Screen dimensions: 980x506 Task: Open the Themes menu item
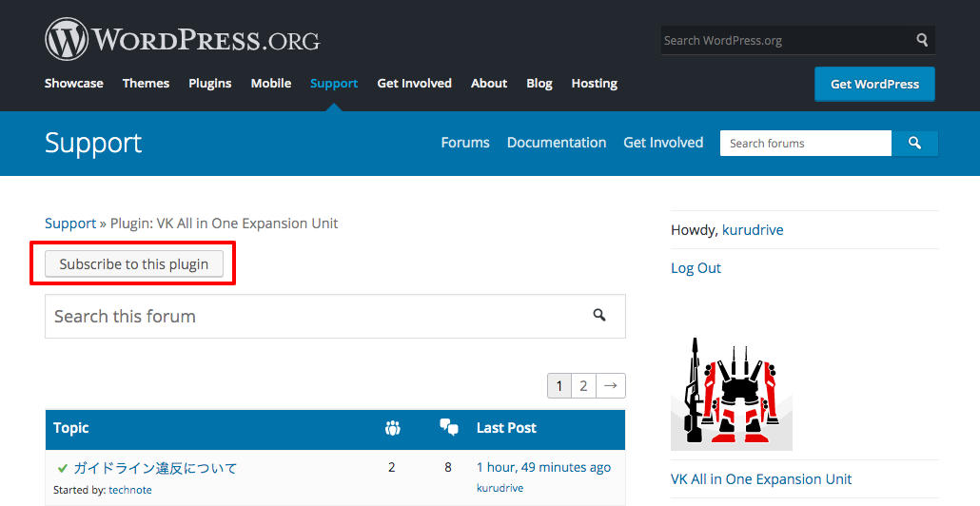(x=146, y=84)
